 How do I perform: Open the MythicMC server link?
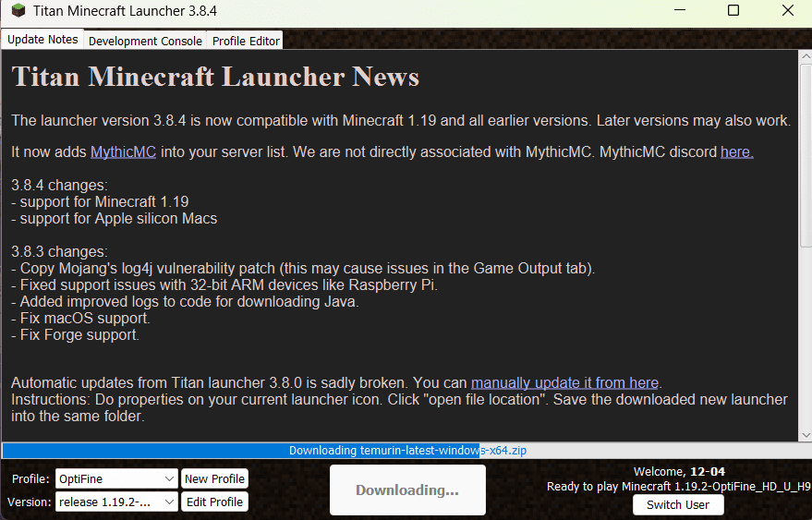tap(123, 151)
